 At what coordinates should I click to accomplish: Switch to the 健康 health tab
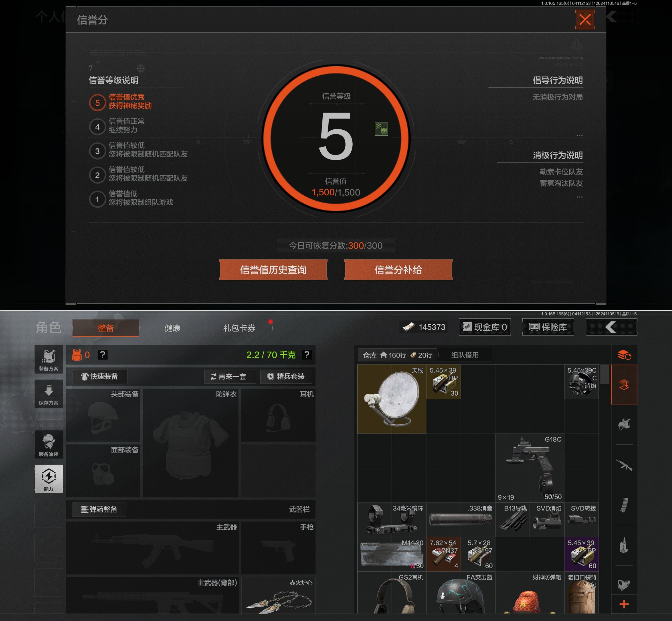[x=172, y=328]
